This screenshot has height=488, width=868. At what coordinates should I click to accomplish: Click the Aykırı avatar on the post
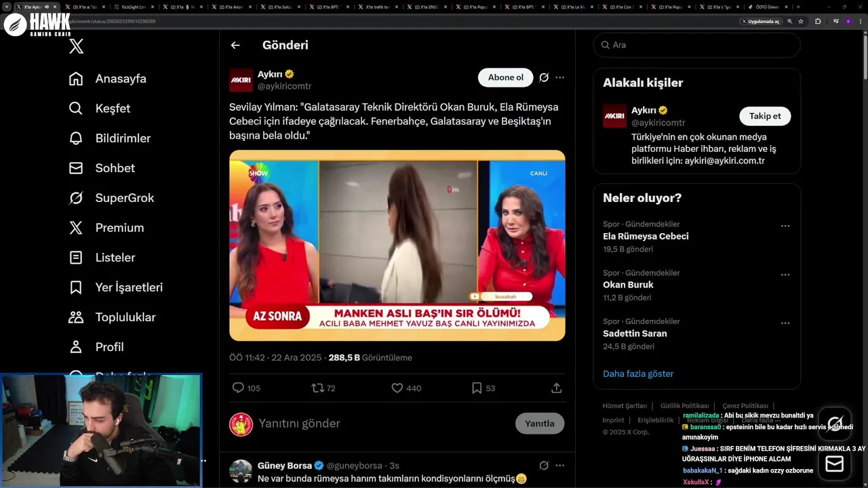(241, 80)
